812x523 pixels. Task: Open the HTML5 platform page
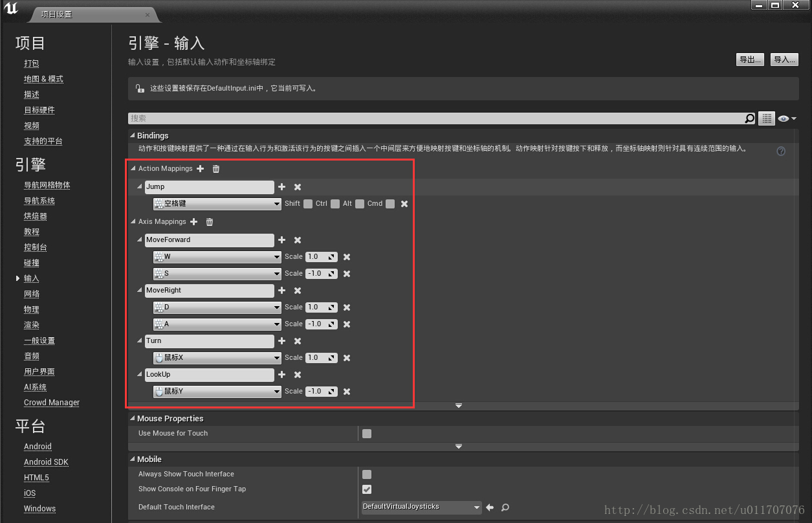(36, 478)
